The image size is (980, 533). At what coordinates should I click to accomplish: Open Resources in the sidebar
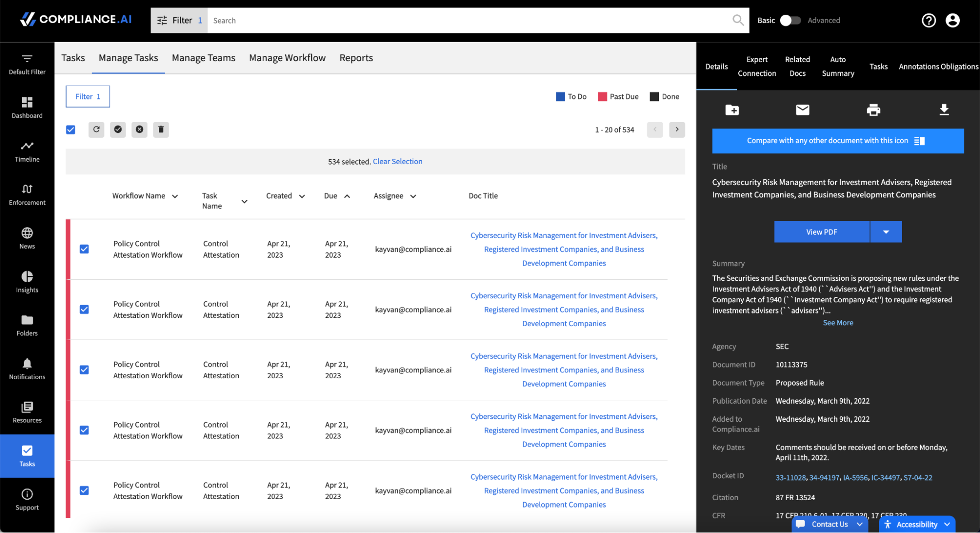27,412
